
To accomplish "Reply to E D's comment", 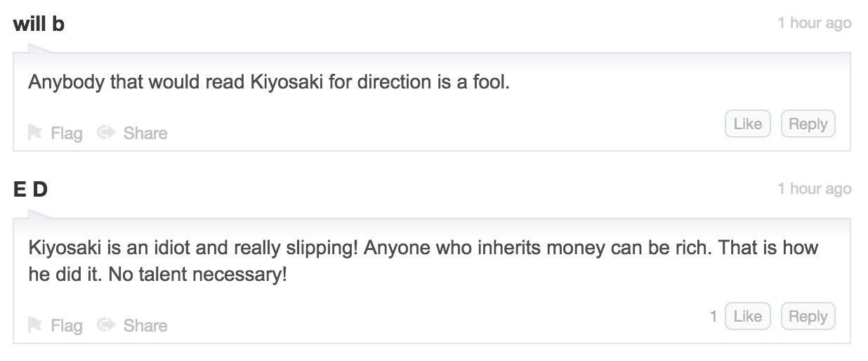I will (808, 317).
